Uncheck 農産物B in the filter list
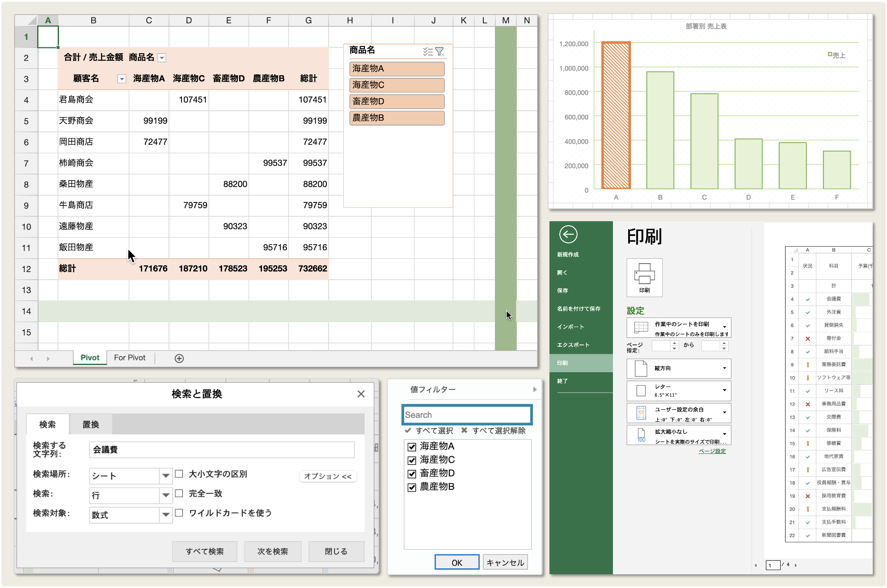Viewport: 887px width, 588px height. [x=412, y=487]
